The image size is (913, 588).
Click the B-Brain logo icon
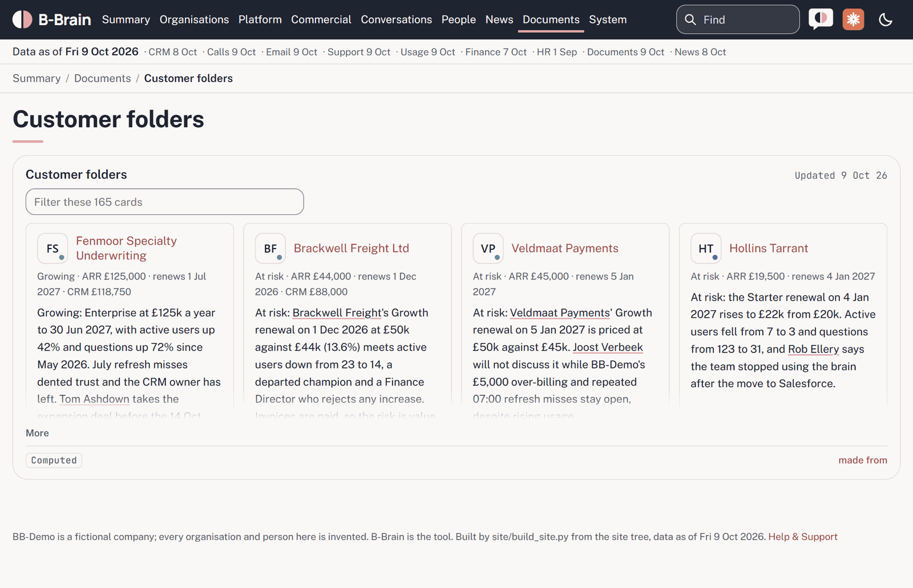point(22,19)
